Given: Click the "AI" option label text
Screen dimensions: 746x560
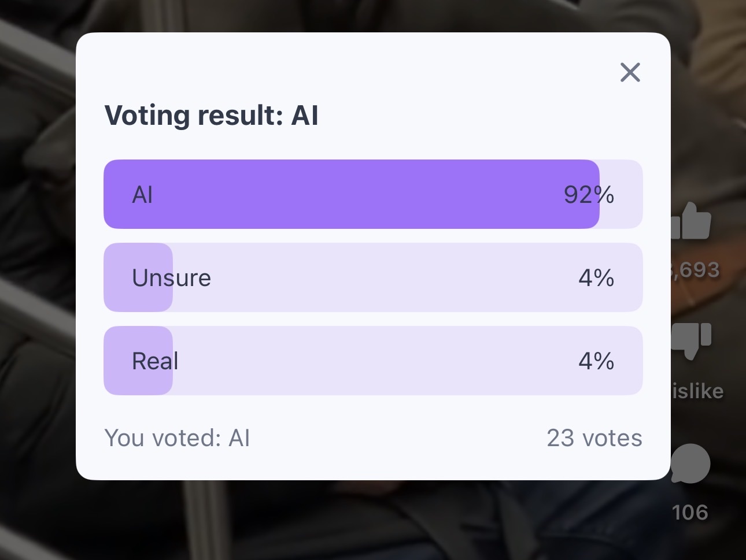Looking at the screenshot, I should 142,195.
